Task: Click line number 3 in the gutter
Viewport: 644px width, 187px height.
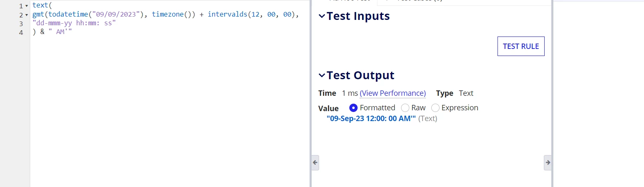Action: pos(21,24)
